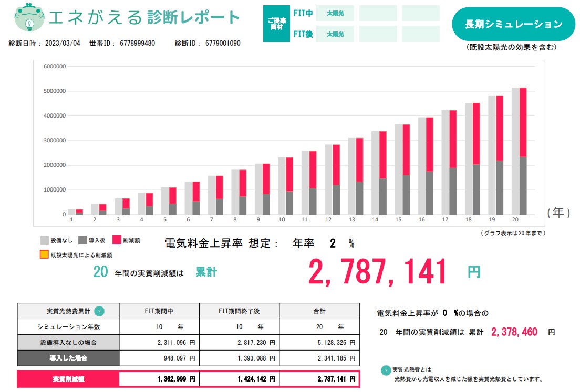Select the FIT中 太陽光 cell

[335, 13]
